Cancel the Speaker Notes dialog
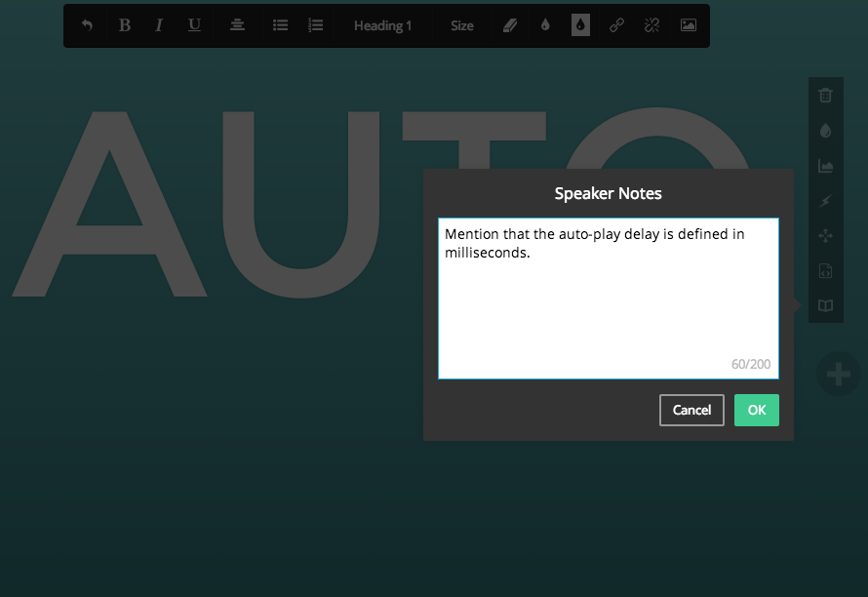The height and width of the screenshot is (597, 868). pyautogui.click(x=691, y=410)
